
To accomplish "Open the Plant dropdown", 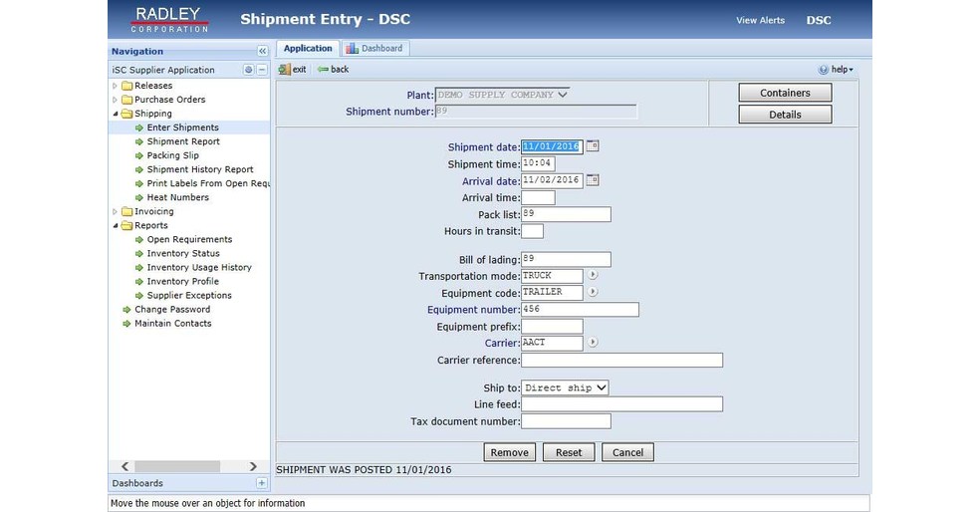I will 503,95.
